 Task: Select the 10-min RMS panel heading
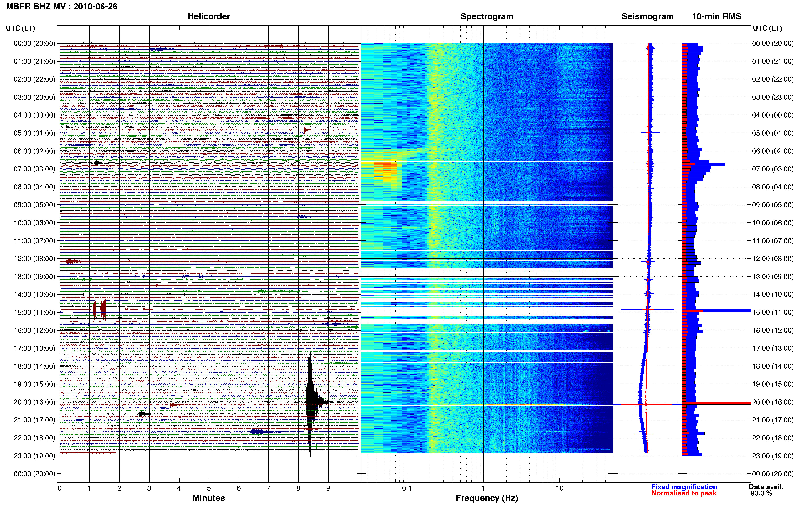[717, 16]
